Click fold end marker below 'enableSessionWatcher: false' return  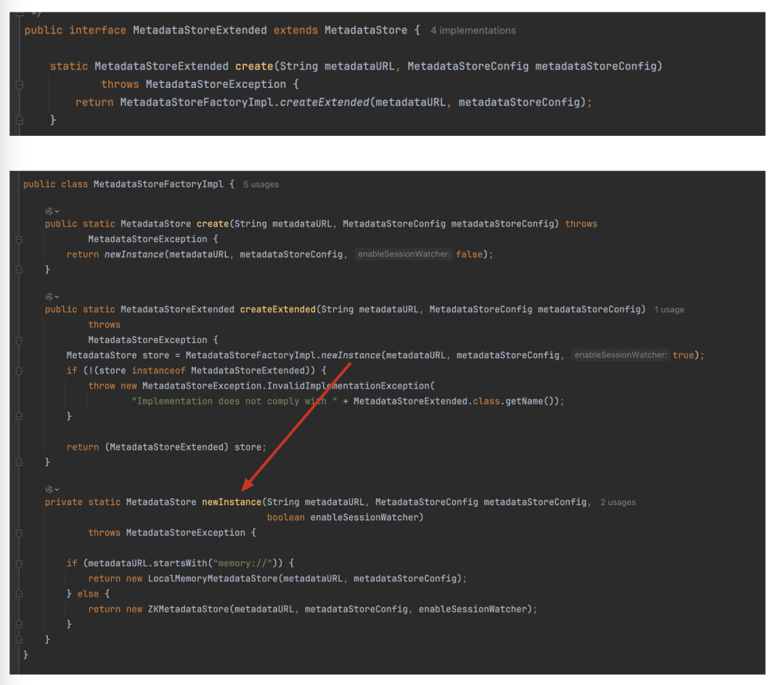tap(19, 269)
